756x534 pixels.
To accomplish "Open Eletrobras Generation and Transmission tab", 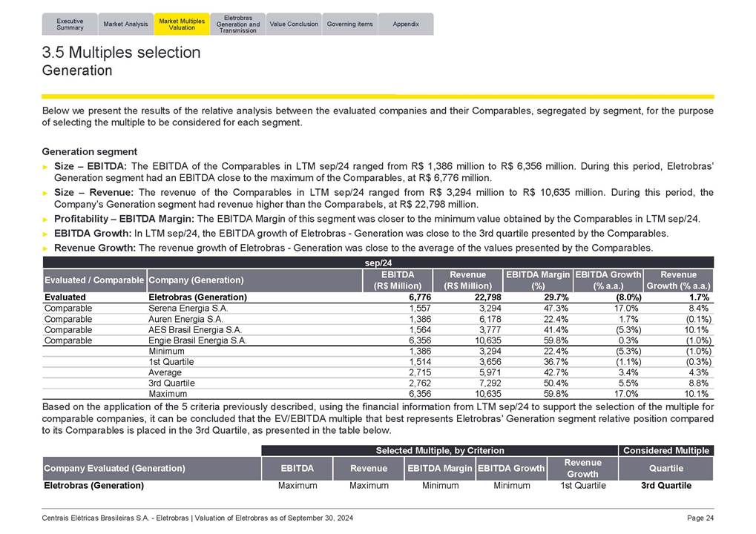I will (237, 24).
